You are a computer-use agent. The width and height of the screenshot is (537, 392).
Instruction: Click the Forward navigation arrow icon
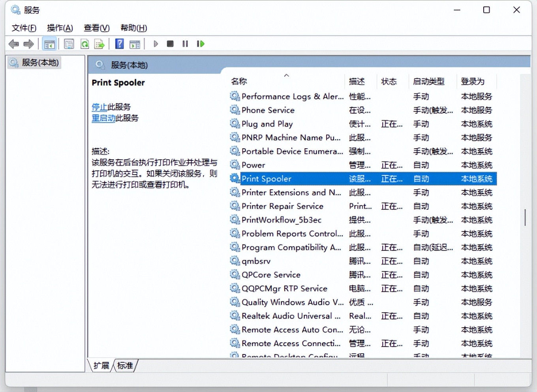point(28,43)
